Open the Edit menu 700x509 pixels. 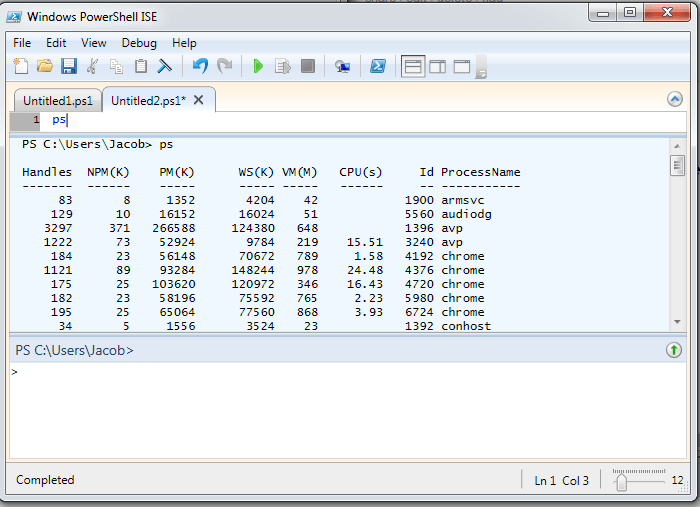coord(56,43)
